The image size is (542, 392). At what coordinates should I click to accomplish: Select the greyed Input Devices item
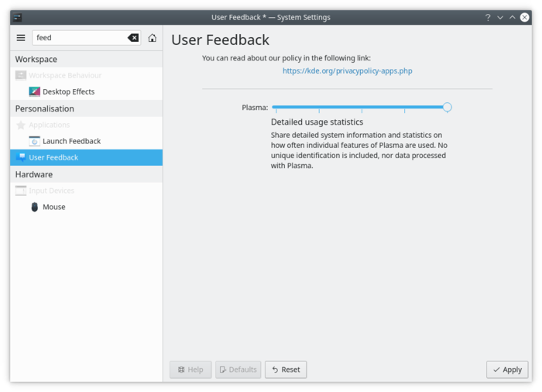click(87, 191)
